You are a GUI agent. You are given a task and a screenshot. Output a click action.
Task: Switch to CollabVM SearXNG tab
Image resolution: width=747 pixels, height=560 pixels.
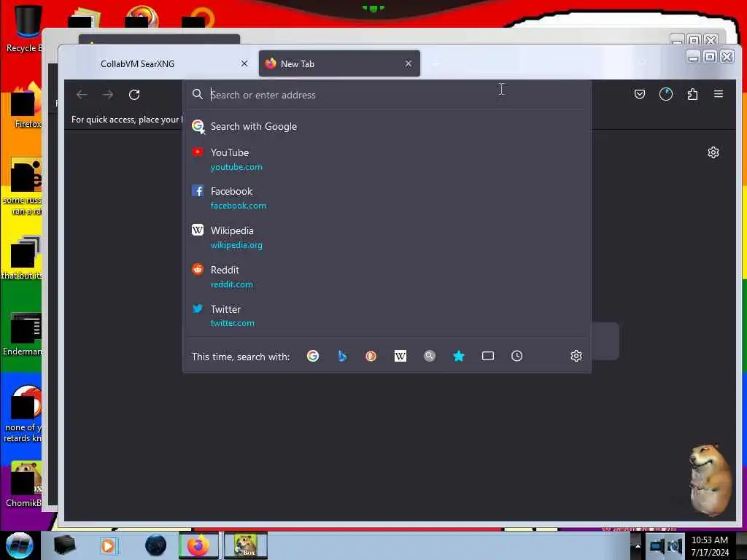[160, 64]
